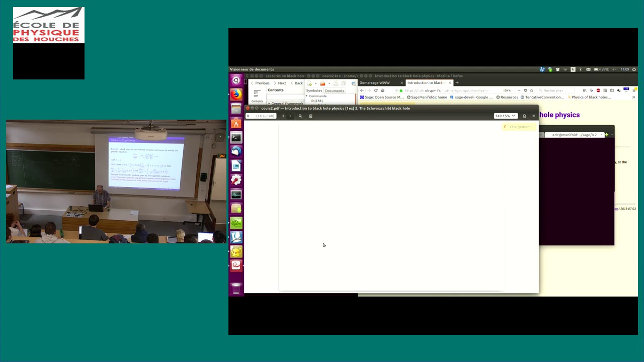644x362 pixels.
Task: Click the search magnifier in PDF viewer
Action: [300, 116]
